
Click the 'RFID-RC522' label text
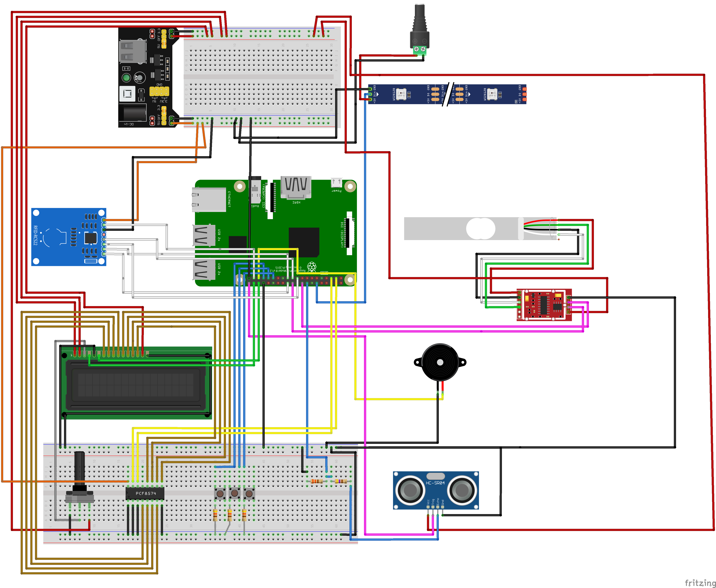(36, 236)
